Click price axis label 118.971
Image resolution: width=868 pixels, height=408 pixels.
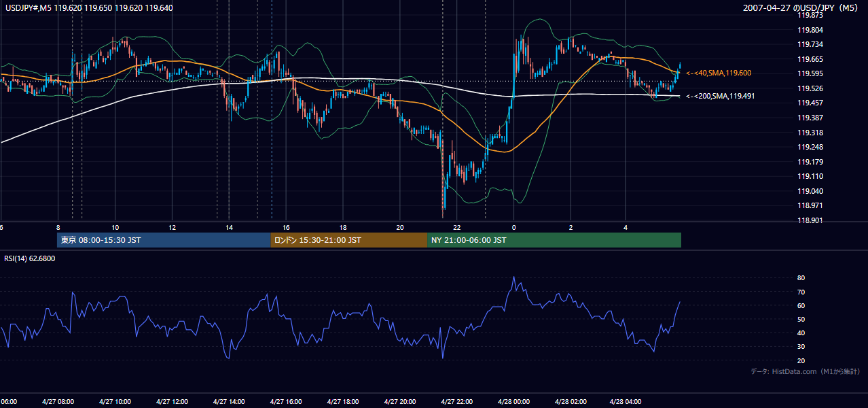810,205
